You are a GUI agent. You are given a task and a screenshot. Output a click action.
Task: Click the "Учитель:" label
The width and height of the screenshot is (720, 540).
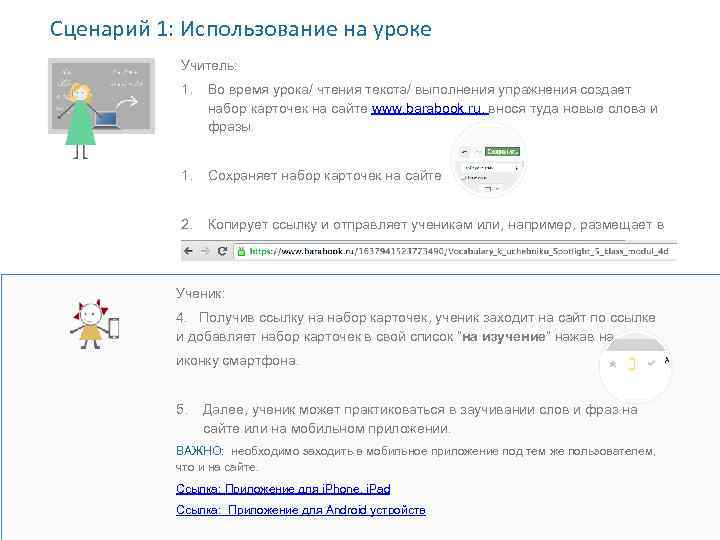point(209,66)
